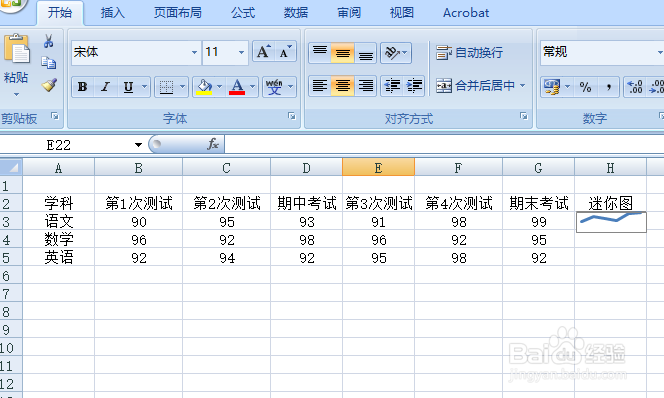Switch to 公式 Formulas tab
The image size is (664, 398).
[243, 13]
